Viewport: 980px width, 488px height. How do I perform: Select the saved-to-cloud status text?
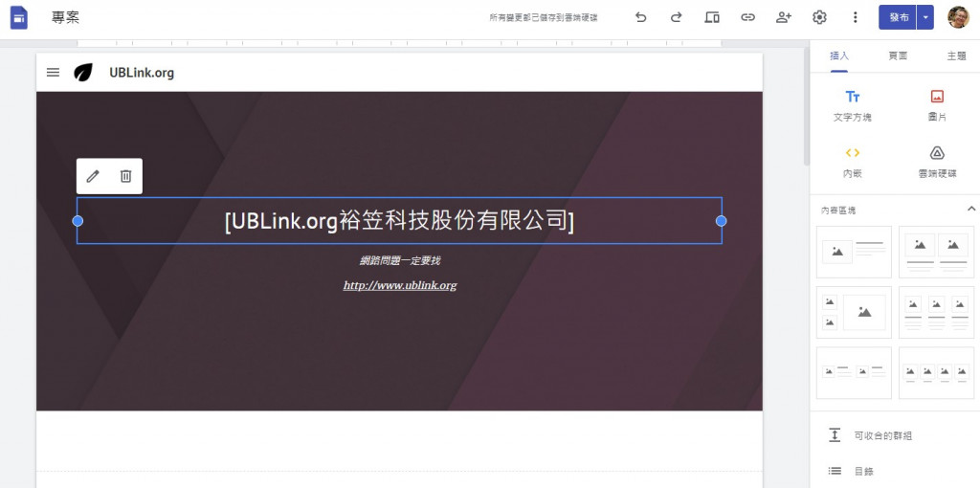[544, 18]
